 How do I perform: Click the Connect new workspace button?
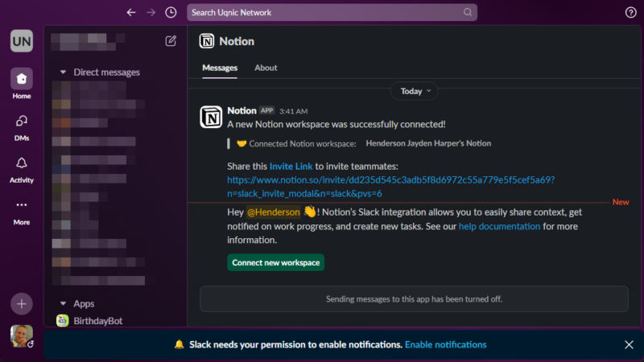point(275,263)
